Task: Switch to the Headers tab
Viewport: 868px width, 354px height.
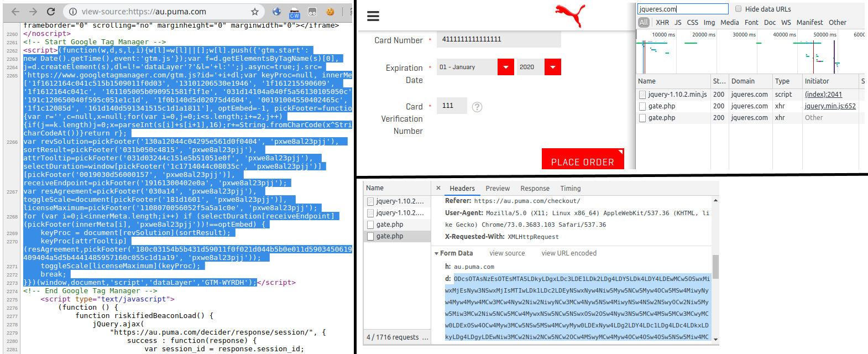Action: pyautogui.click(x=462, y=189)
